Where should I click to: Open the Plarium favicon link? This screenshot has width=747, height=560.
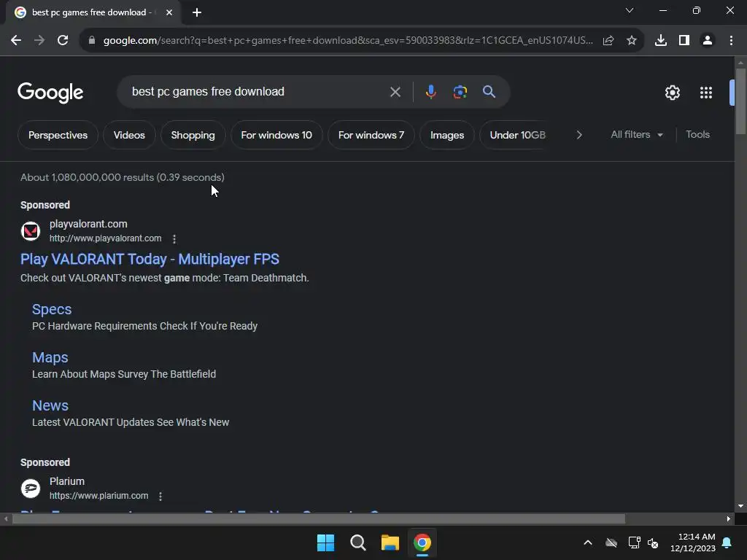tap(31, 489)
